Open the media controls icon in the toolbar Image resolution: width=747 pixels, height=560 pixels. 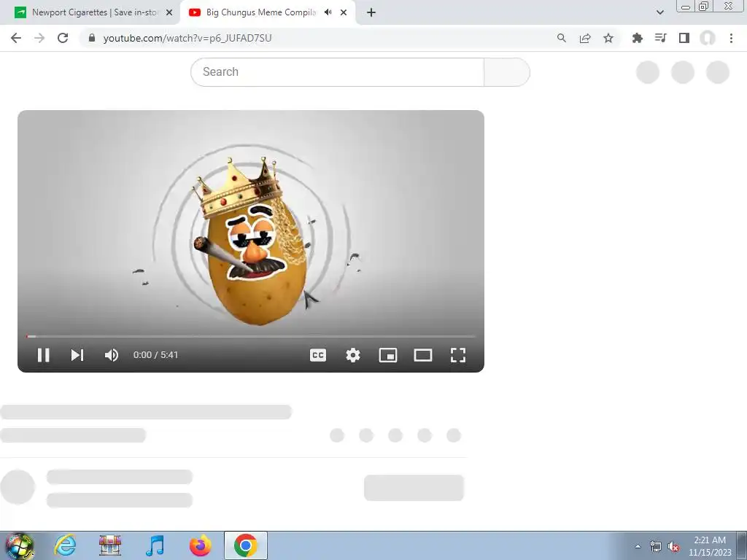click(661, 38)
